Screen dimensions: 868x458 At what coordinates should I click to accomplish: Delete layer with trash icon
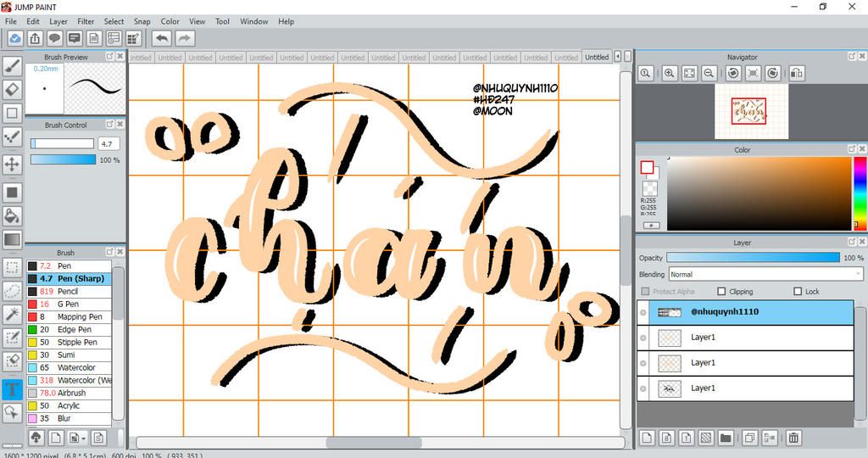coord(793,438)
